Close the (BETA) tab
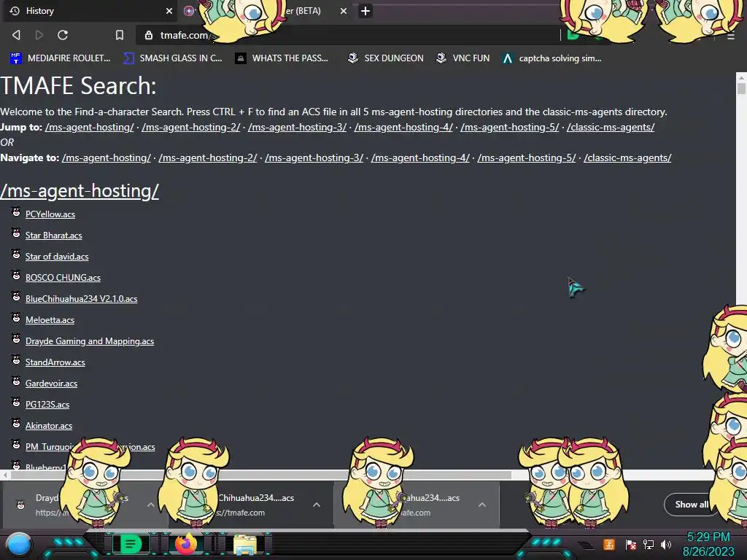747x560 pixels. click(344, 11)
